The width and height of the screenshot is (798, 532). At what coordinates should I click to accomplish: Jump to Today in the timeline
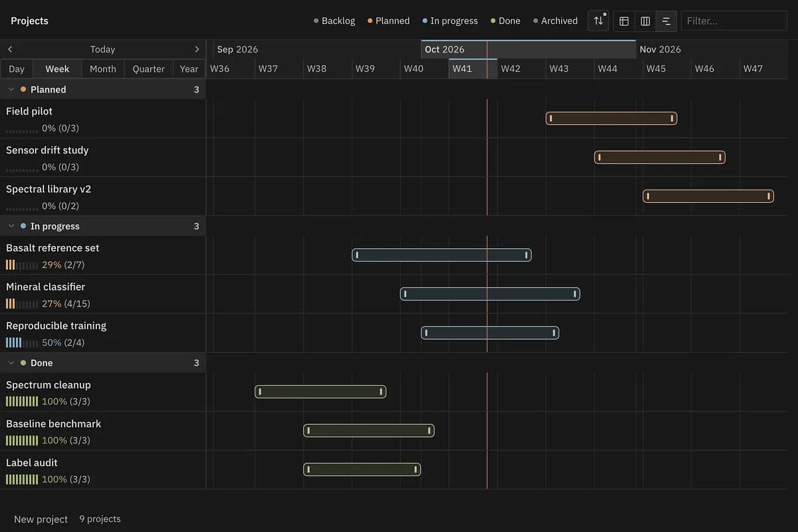(102, 49)
